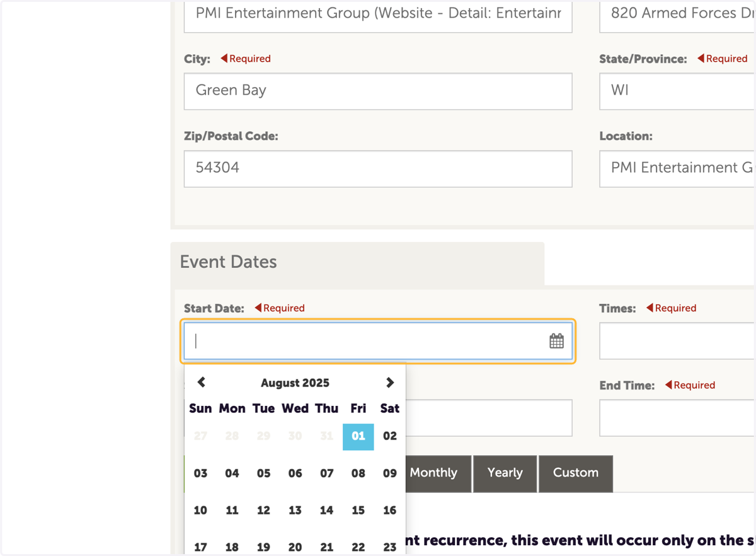
Task: Click the State/Province field with WI
Action: point(677,91)
